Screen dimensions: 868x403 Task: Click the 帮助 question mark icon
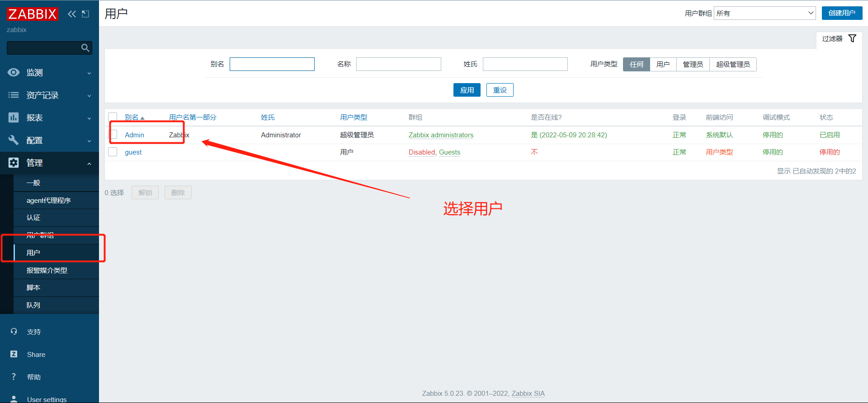point(14,377)
